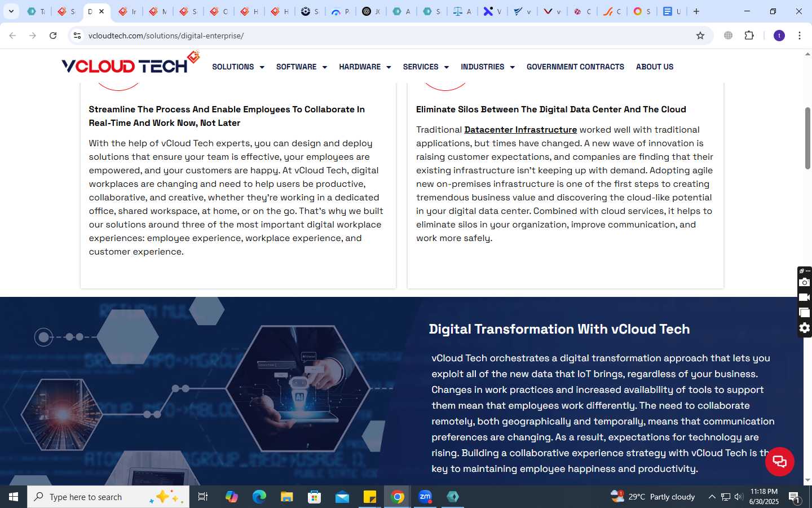Open the weather widget showing 29°C Partly cloudy
Screen dimensions: 812x508
653,497
